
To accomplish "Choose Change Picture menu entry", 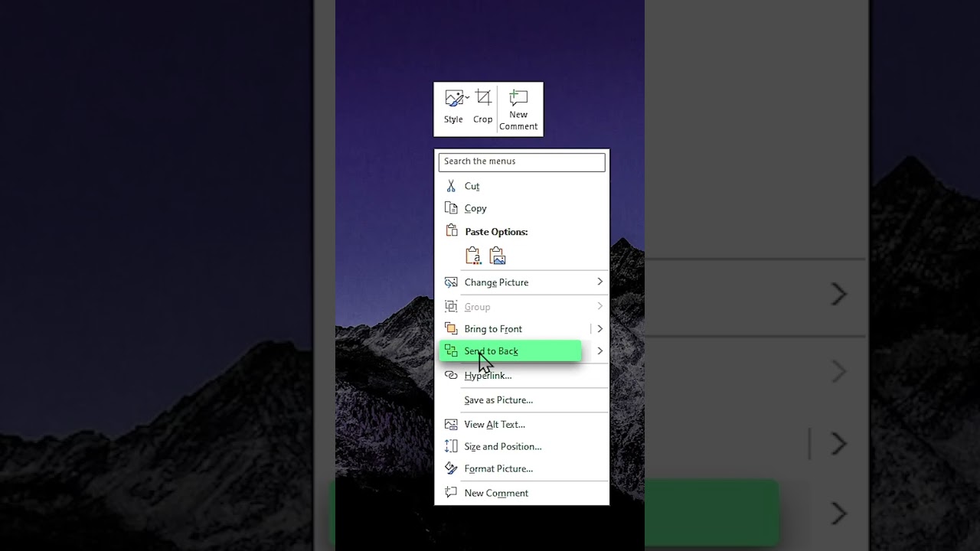I will click(x=522, y=282).
